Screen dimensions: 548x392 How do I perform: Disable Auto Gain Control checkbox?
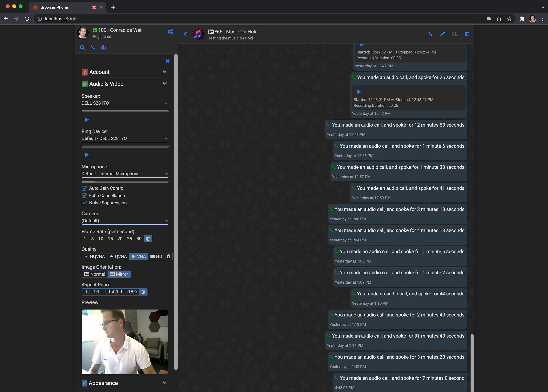(84, 188)
